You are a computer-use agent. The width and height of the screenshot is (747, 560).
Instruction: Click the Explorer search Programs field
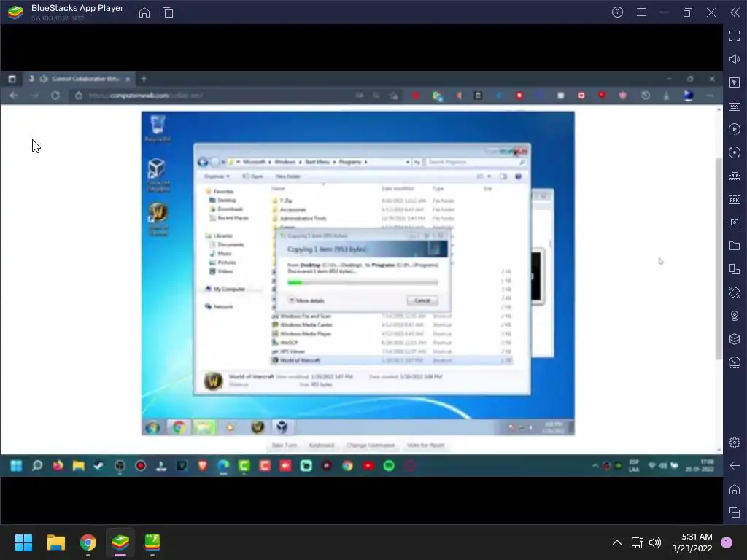[476, 163]
